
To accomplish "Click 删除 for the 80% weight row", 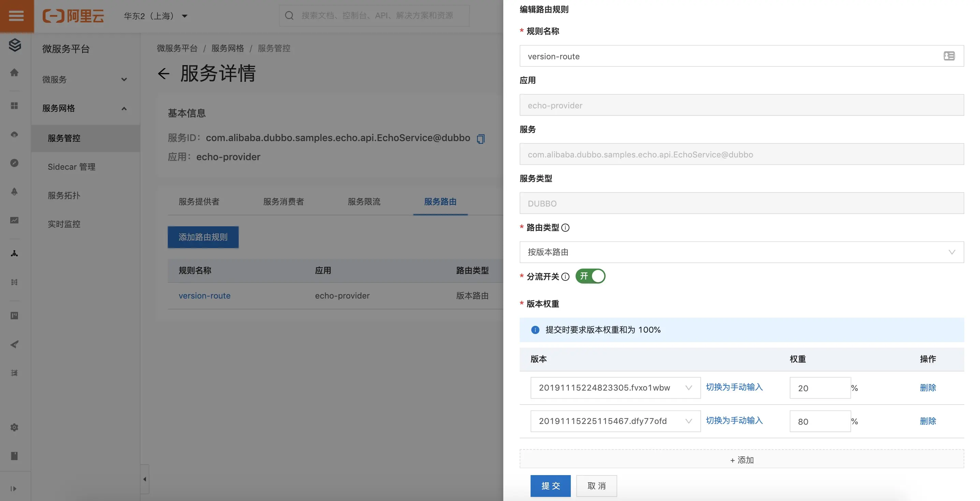I will coord(927,421).
